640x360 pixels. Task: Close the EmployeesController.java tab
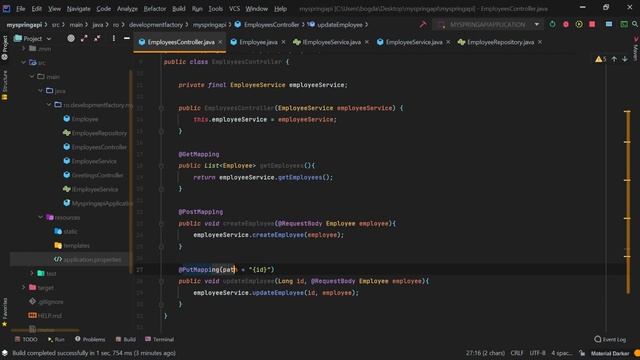[220, 42]
